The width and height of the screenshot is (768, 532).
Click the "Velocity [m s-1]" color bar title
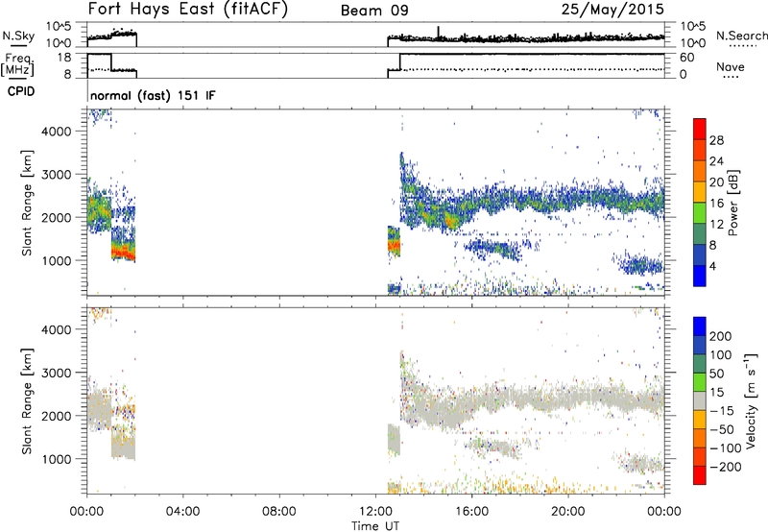click(x=750, y=400)
